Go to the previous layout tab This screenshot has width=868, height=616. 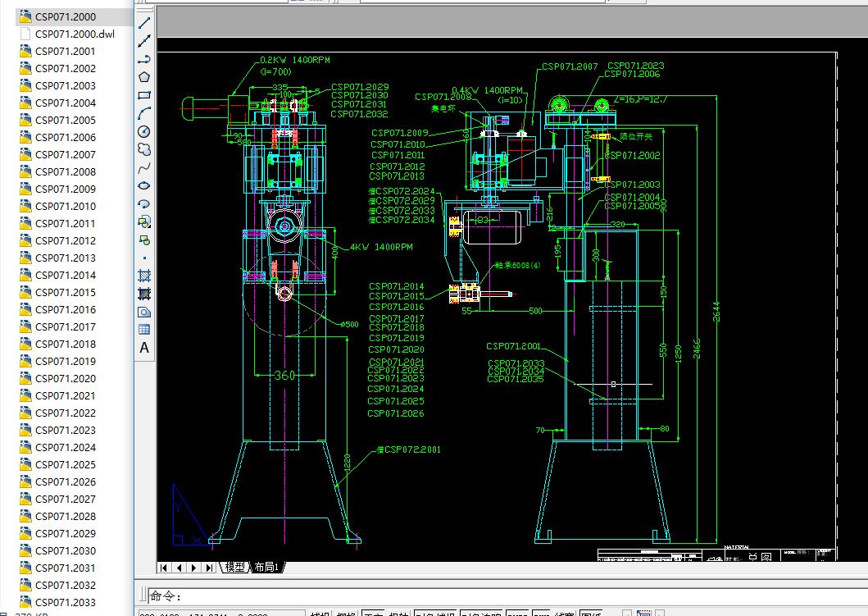(x=179, y=568)
